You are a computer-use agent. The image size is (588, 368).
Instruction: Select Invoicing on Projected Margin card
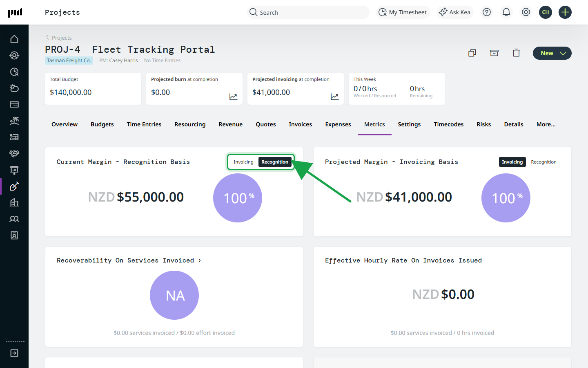point(512,162)
